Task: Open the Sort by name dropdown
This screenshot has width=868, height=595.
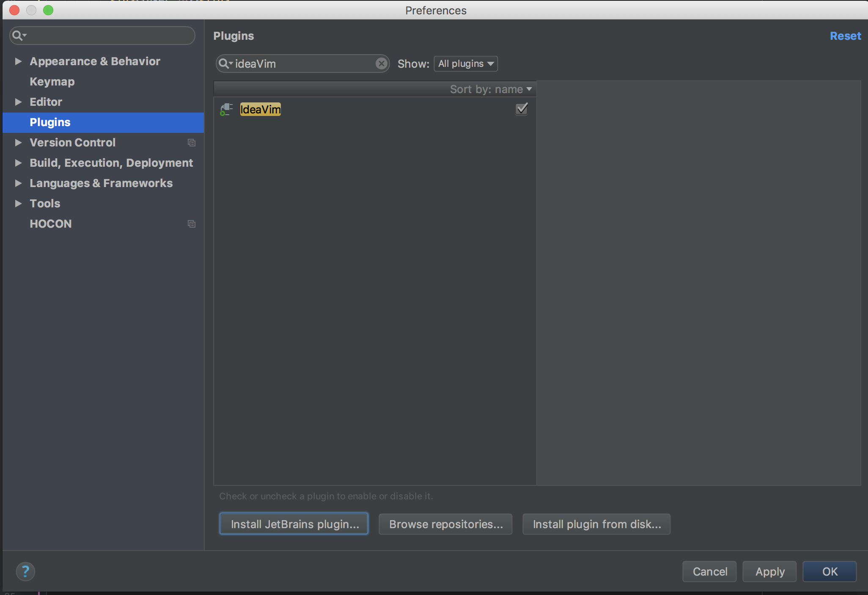Action: [x=491, y=89]
